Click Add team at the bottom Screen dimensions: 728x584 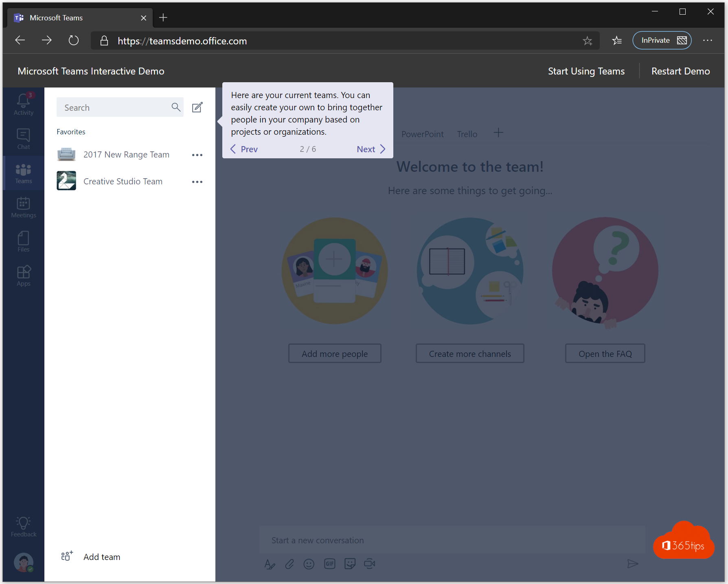click(x=91, y=557)
